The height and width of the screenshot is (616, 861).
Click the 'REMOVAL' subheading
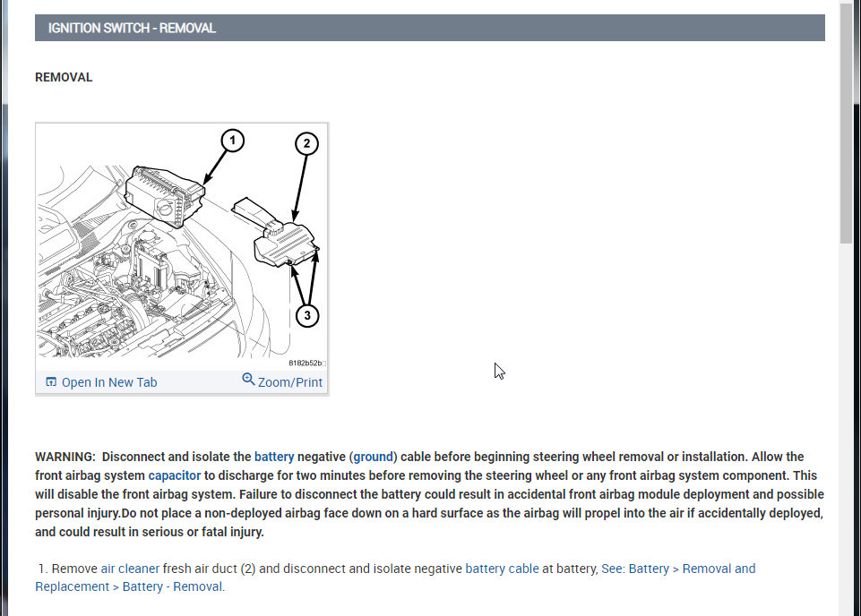coord(64,77)
